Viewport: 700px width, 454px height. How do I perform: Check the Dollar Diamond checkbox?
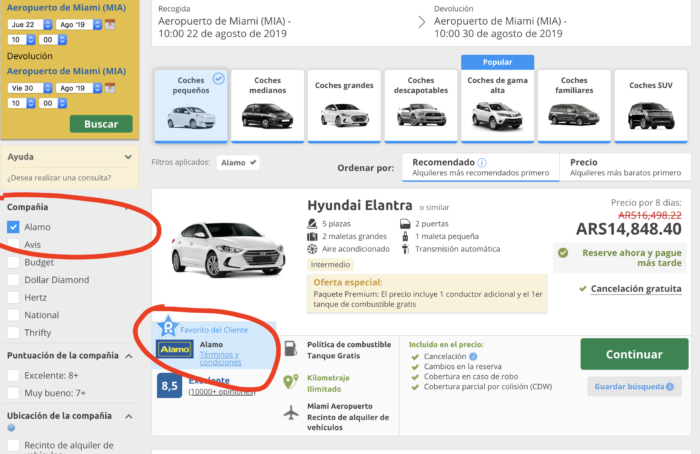pyautogui.click(x=13, y=280)
